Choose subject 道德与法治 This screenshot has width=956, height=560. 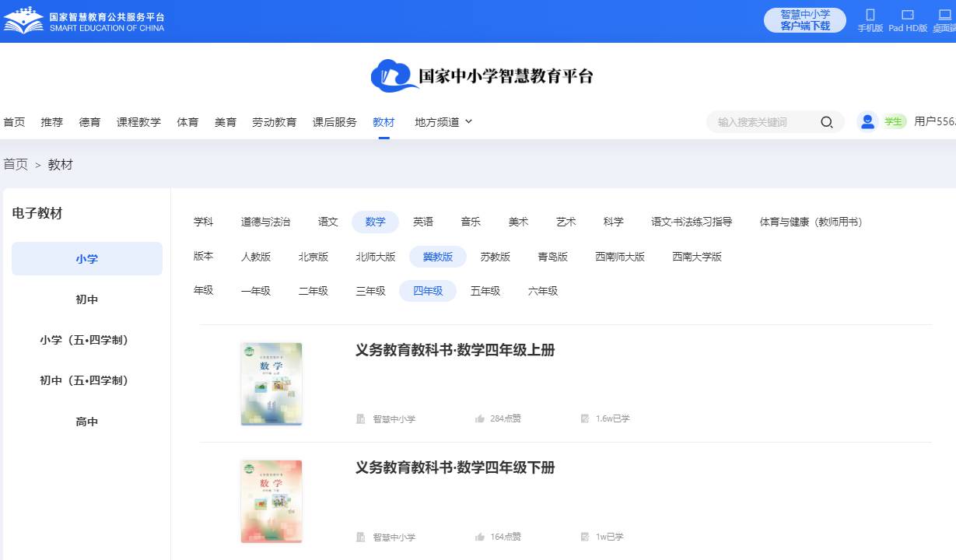265,222
